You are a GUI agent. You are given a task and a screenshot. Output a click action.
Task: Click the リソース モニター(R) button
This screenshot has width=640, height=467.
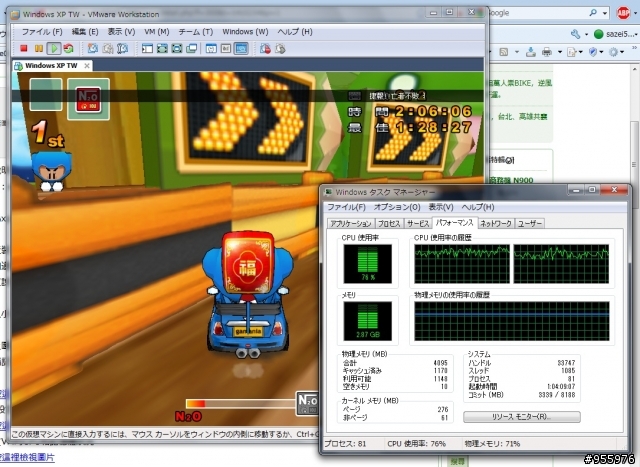[522, 417]
